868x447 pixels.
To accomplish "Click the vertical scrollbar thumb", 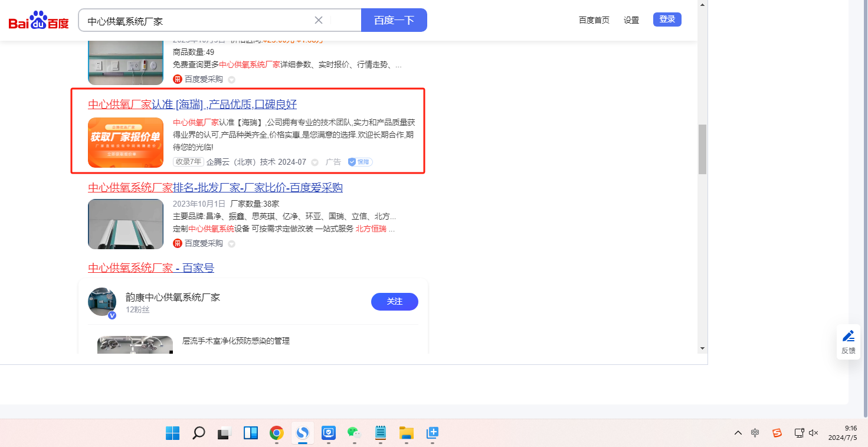I will [702, 149].
